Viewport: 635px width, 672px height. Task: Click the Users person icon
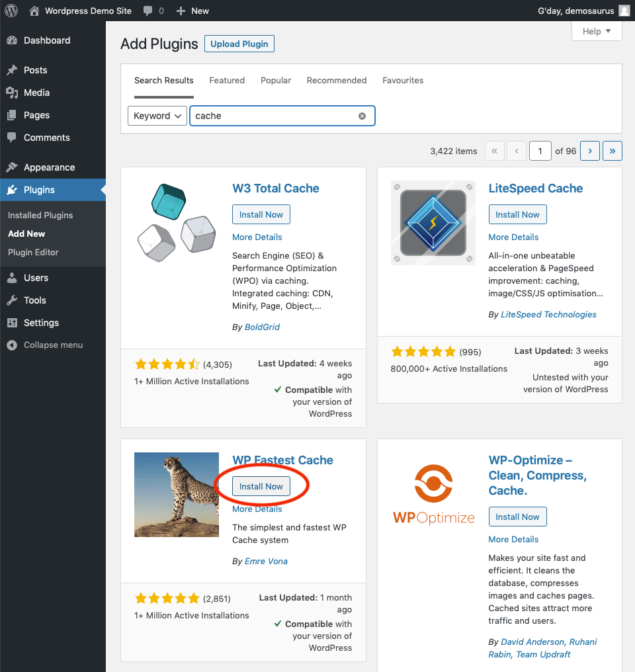12,278
